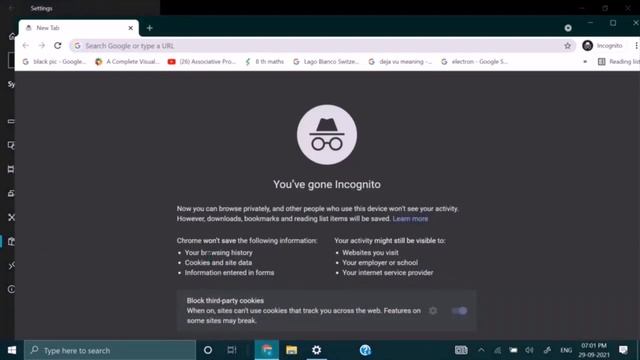Focus the Search Google or type a URL box
Image resolution: width=640 pixels, height=360 pixels.
pyautogui.click(x=322, y=46)
